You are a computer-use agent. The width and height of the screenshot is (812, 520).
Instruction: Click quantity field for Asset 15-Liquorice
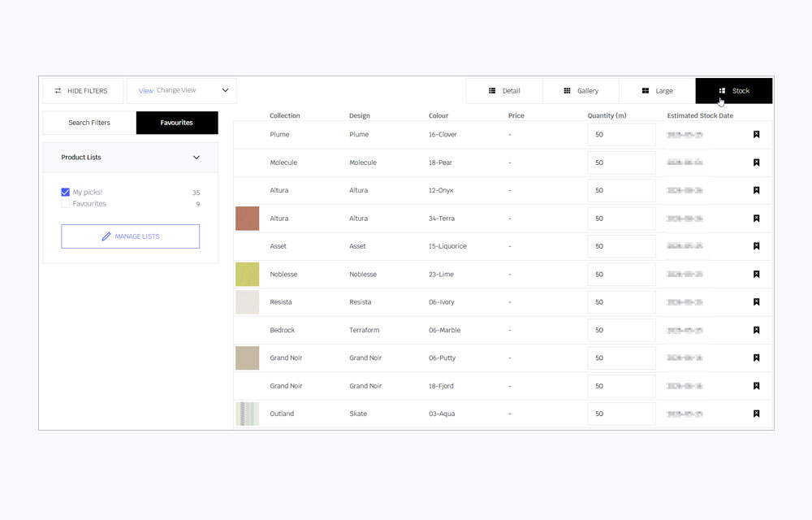pyautogui.click(x=621, y=246)
